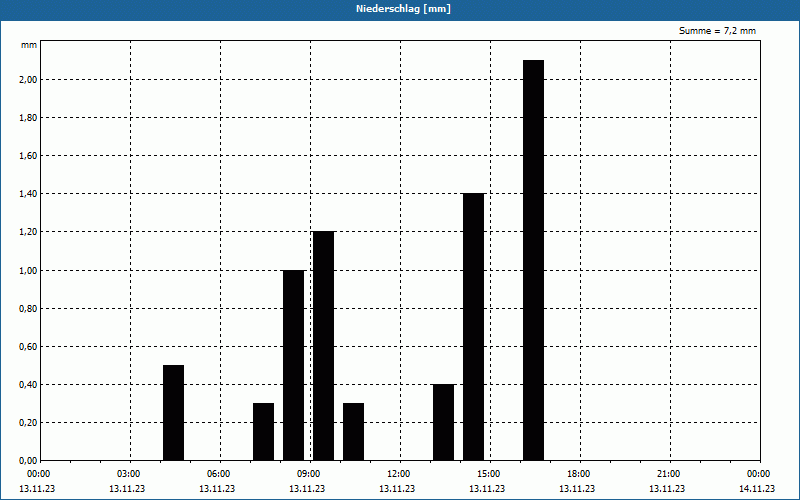Click the 1,80 y-axis label
The image size is (800, 500).
[x=29, y=118]
